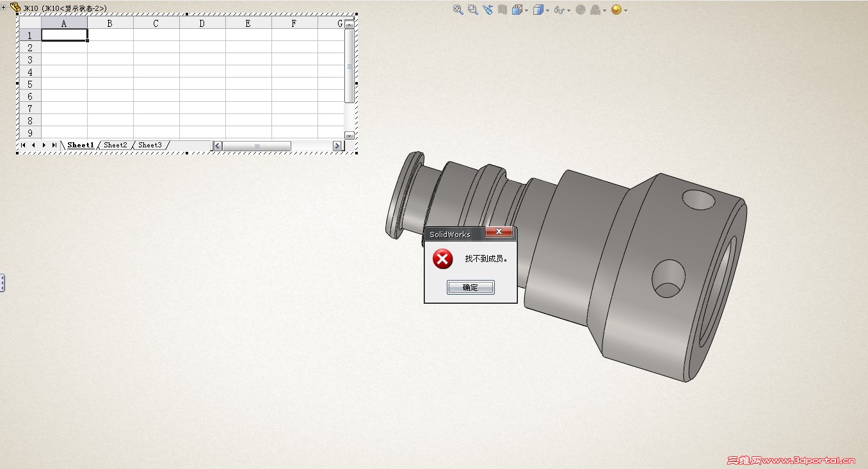
Task: Click the spreadsheet vertical scrollbar up arrow
Action: coord(349,24)
